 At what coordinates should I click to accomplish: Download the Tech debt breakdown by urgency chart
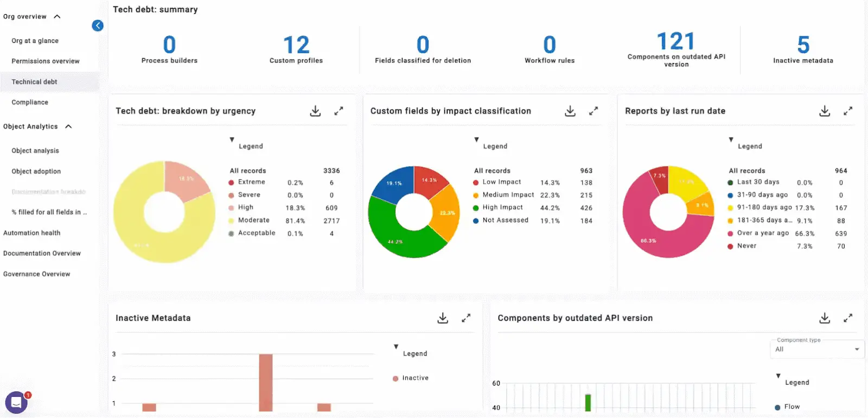(315, 111)
